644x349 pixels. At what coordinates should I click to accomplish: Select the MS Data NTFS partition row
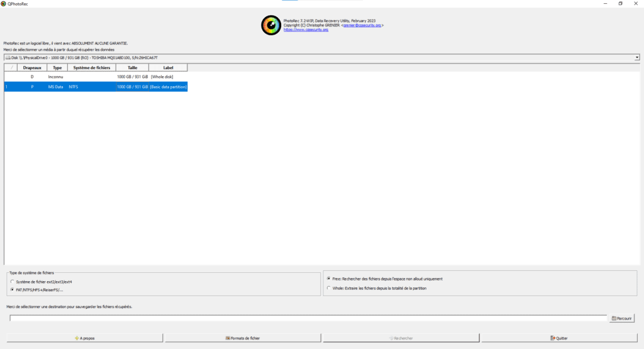coord(96,87)
